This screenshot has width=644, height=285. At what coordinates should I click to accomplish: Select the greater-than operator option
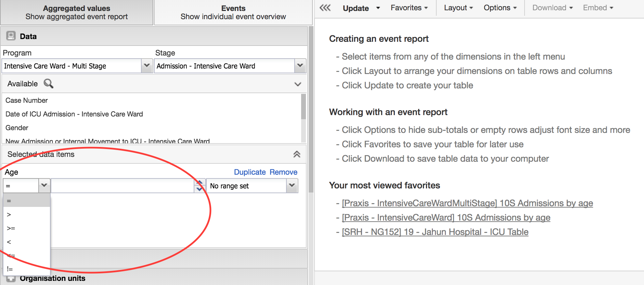point(9,215)
